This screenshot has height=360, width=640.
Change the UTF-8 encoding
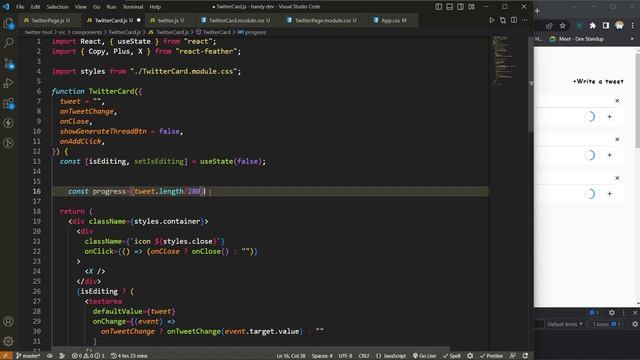coord(345,356)
